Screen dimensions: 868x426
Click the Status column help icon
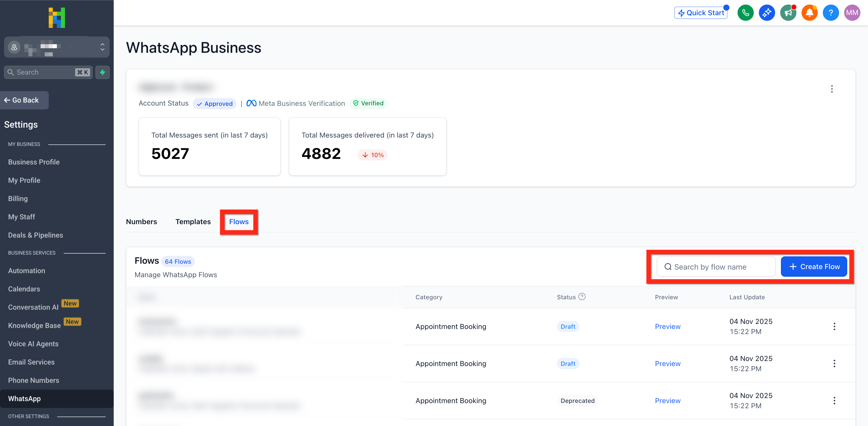click(x=582, y=297)
